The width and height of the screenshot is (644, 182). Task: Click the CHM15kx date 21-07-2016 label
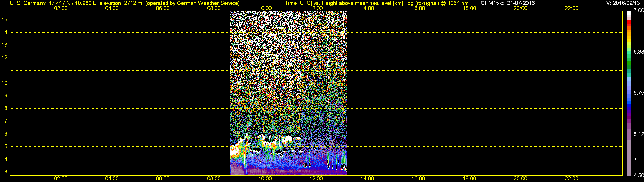[507, 3]
